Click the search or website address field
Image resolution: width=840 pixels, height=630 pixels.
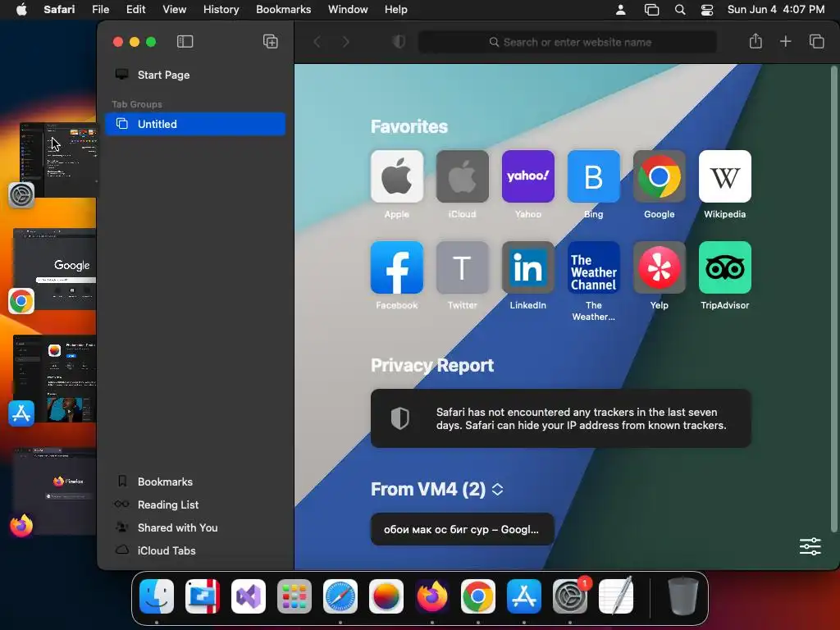[x=568, y=42]
